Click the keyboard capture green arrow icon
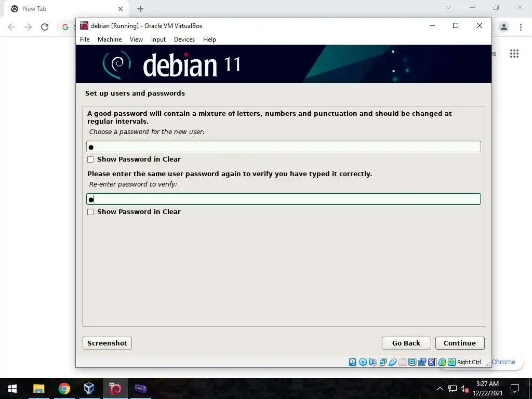The height and width of the screenshot is (399, 532). point(451,362)
